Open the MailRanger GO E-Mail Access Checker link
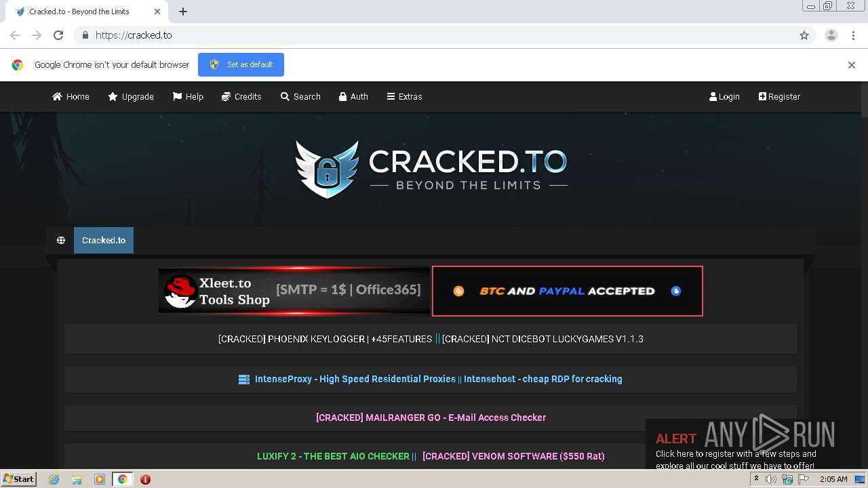Image resolution: width=868 pixels, height=488 pixels. [431, 418]
